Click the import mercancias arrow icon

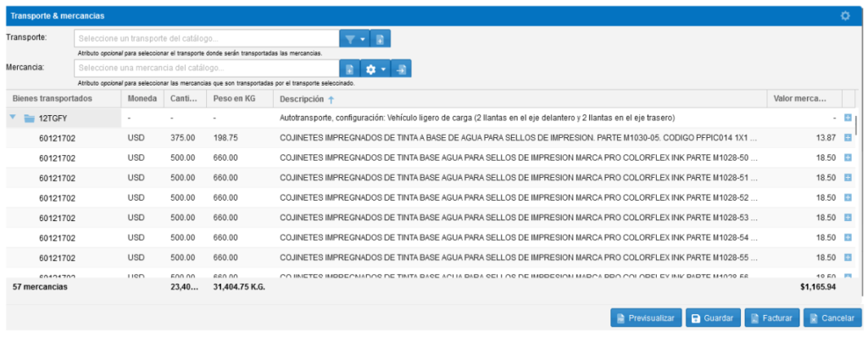tap(401, 69)
